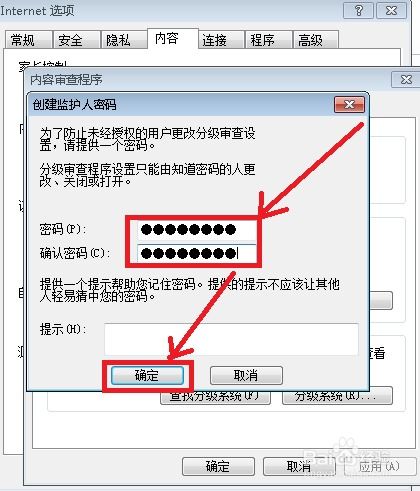The image size is (420, 491).
Task: Click 取消 at the bottom of Internet 选项
Action: pyautogui.click(x=299, y=466)
